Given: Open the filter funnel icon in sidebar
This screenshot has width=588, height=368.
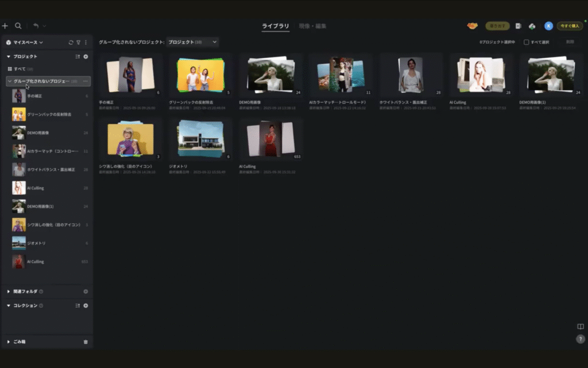Looking at the screenshot, I should [x=79, y=43].
